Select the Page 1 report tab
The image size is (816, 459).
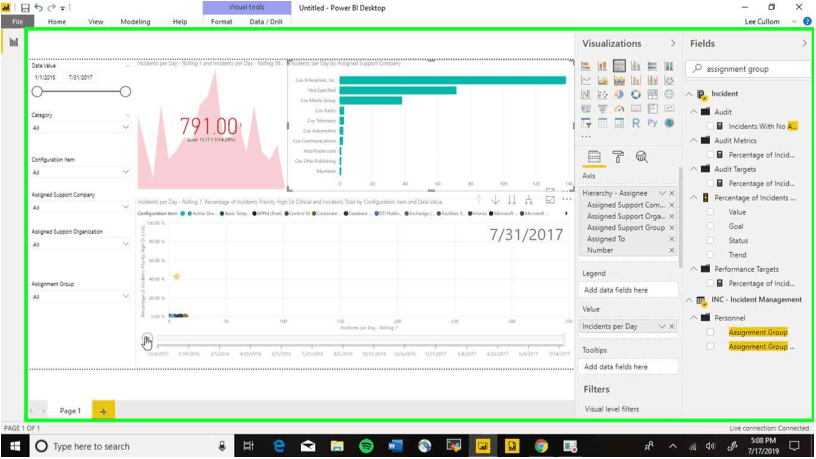click(70, 411)
